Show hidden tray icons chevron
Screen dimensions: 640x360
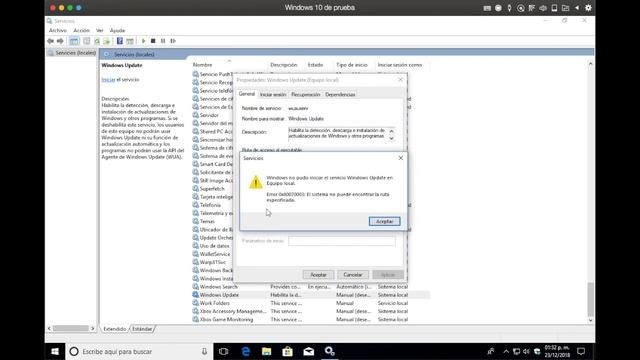coord(506,351)
